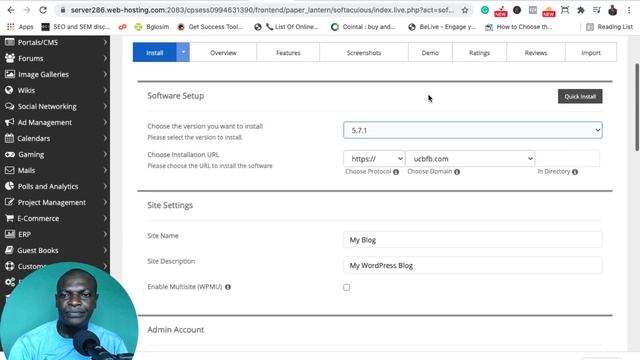Open the version 5.7.1 dropdown

point(473,130)
